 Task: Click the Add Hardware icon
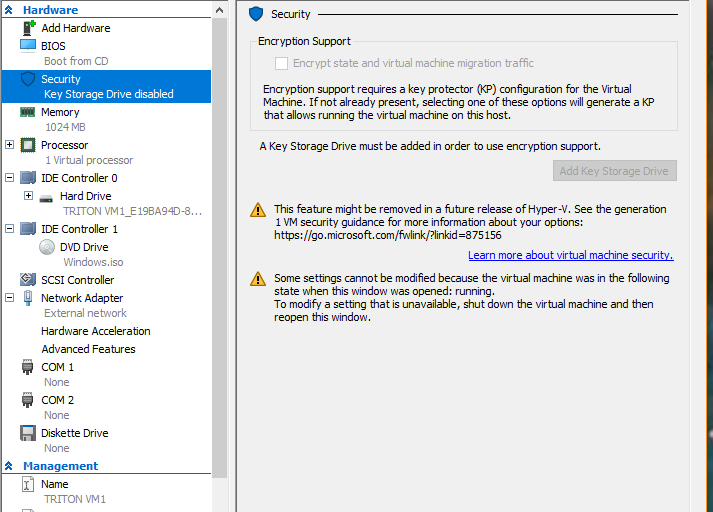29,28
